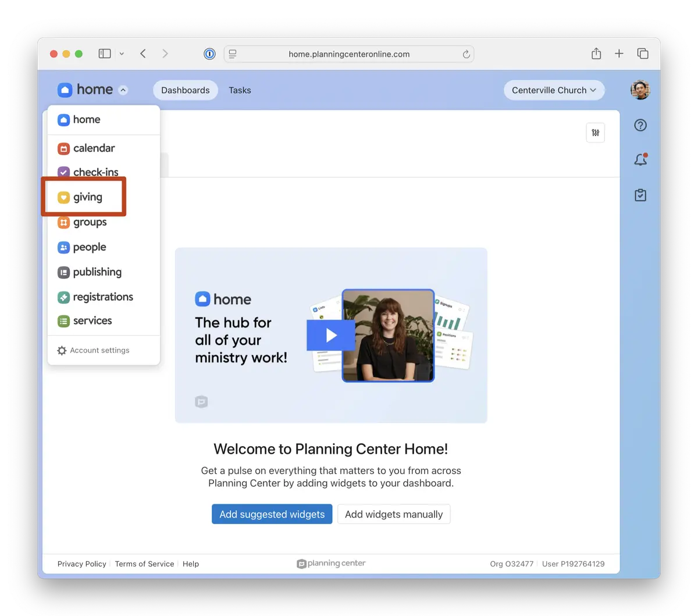Go forward with Safari's forward arrow
The width and height of the screenshot is (698, 616).
pos(165,54)
